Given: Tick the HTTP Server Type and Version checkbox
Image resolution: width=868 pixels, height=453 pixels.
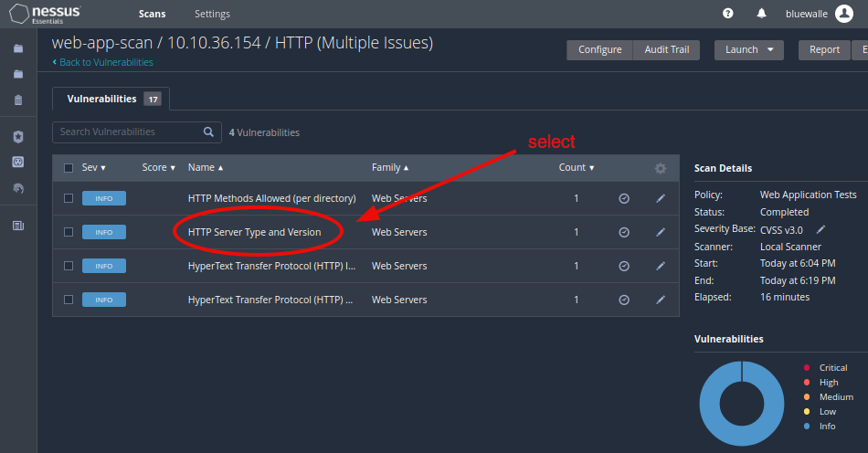Looking at the screenshot, I should pos(69,232).
